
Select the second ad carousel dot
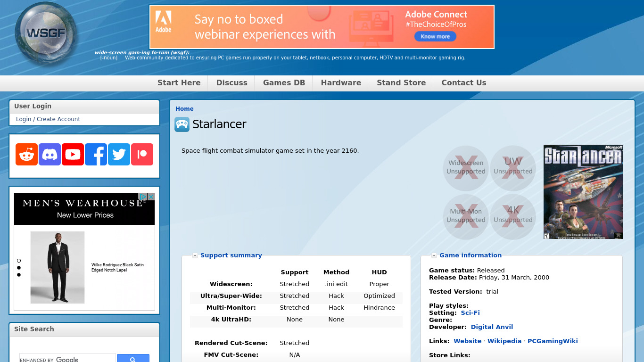coord(19,268)
